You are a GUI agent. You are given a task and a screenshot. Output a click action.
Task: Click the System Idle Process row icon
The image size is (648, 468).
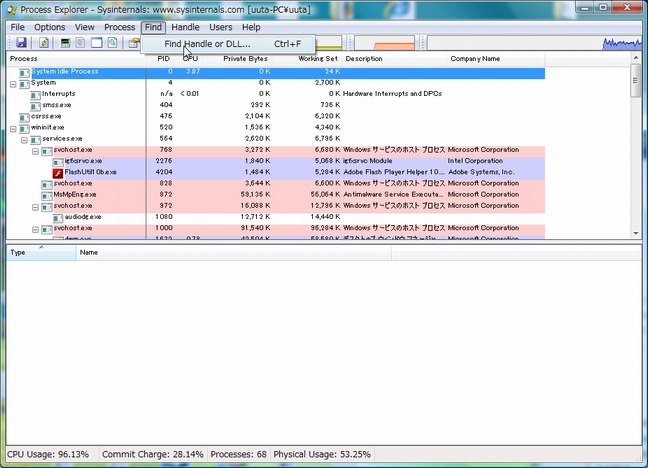coord(24,73)
